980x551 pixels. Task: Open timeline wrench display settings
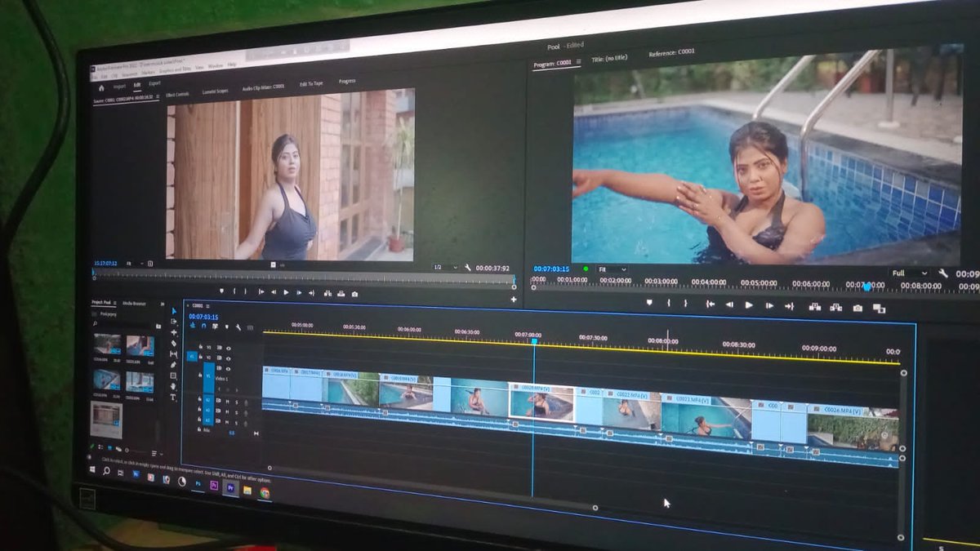[238, 327]
